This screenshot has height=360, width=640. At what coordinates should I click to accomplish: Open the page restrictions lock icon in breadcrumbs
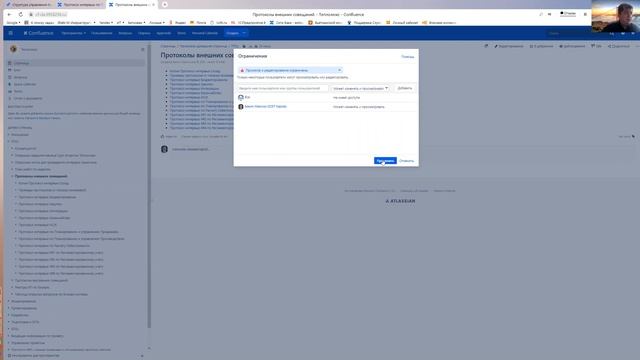click(244, 46)
